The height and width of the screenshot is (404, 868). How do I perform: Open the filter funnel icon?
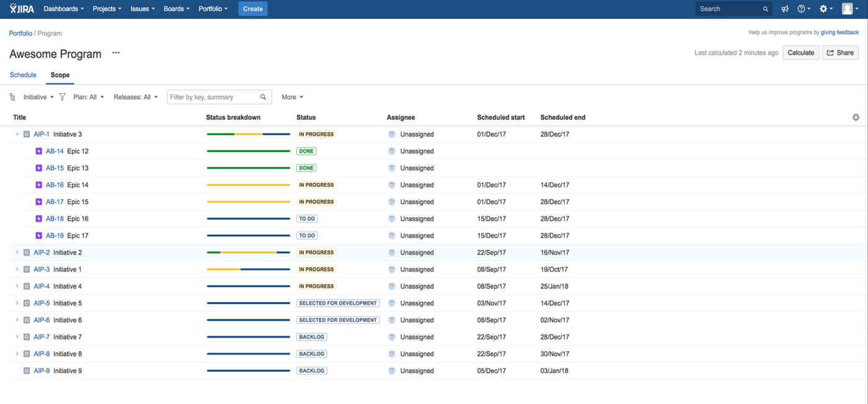63,97
